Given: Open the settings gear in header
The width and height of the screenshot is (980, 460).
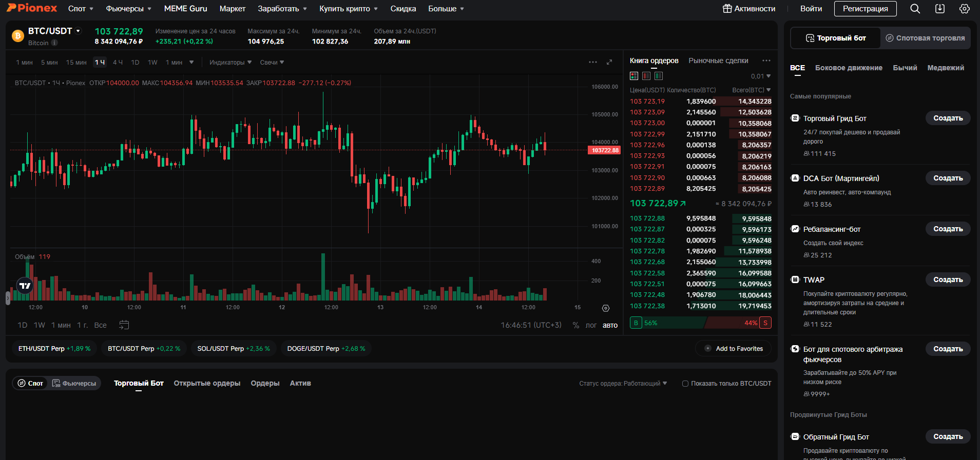Looking at the screenshot, I should [x=965, y=9].
